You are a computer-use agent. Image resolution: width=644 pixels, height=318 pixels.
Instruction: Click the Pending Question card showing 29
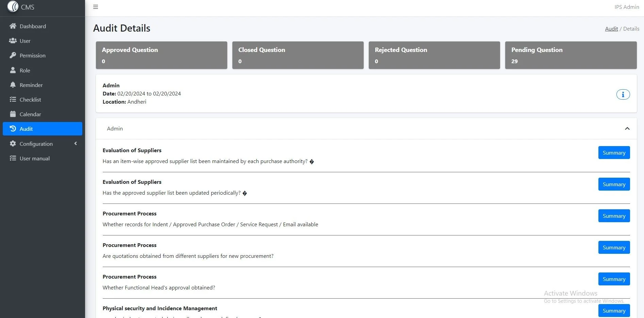(x=571, y=55)
